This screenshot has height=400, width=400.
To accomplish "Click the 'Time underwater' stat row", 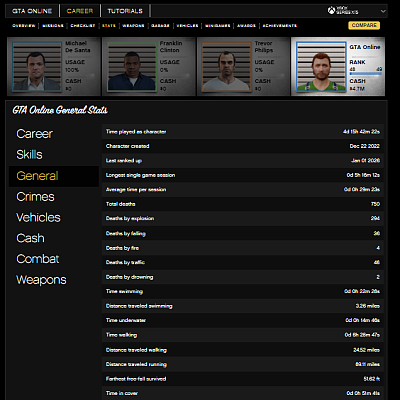I will pyautogui.click(x=243, y=320).
